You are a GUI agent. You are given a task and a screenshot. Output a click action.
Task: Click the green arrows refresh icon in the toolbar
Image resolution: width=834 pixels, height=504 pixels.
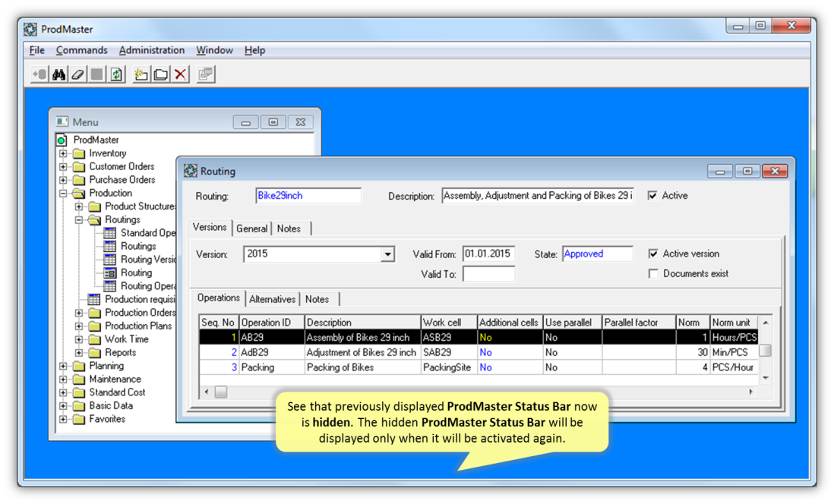116,74
